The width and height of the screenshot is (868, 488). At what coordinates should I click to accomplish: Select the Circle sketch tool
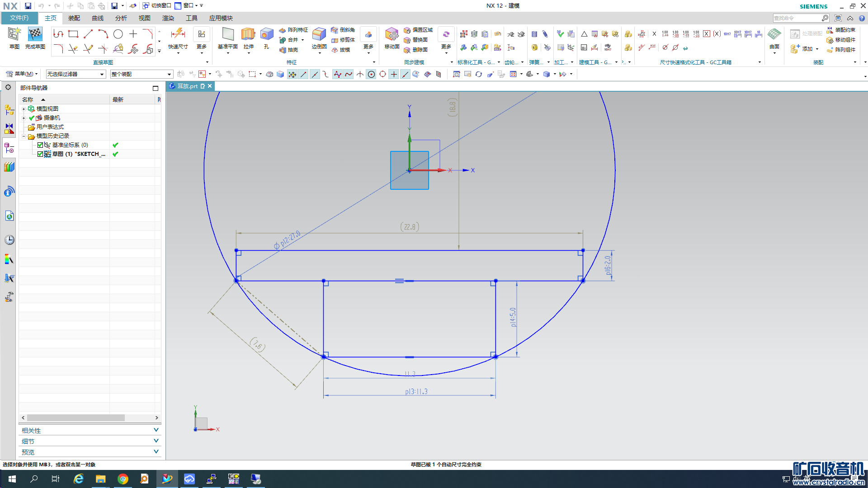118,34
